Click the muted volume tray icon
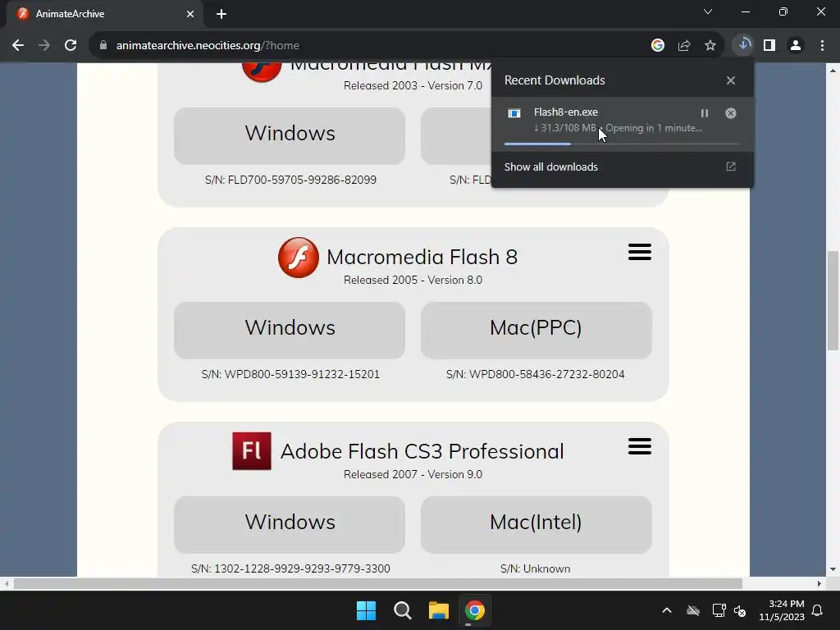Image resolution: width=840 pixels, height=630 pixels. tap(741, 610)
